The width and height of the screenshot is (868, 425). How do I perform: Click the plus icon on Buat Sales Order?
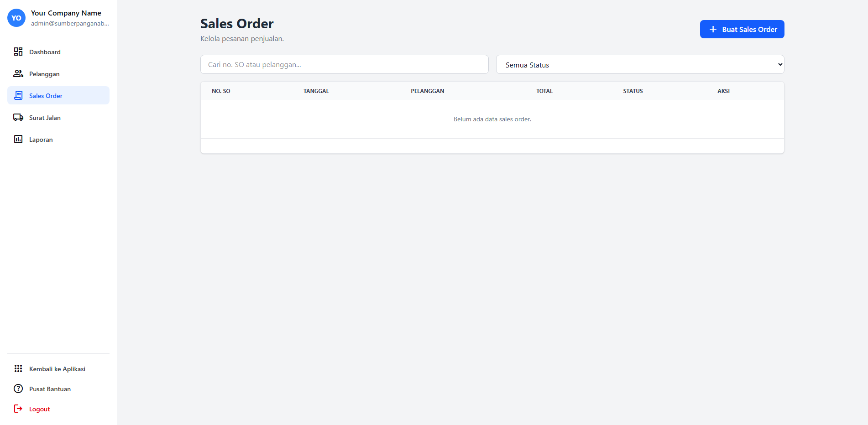[x=713, y=29]
